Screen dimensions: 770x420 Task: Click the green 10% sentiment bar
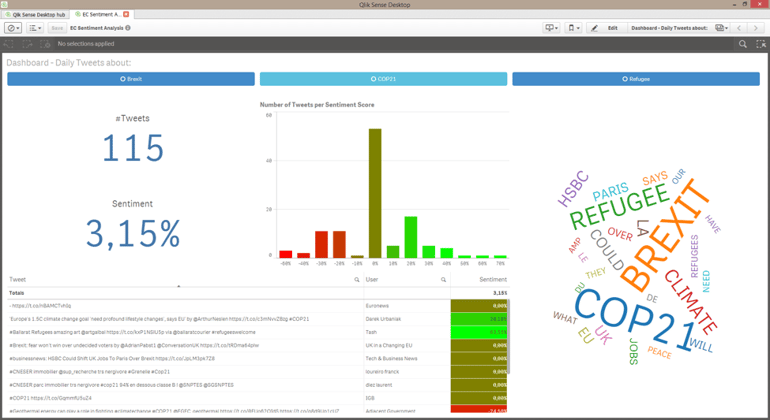click(x=393, y=252)
